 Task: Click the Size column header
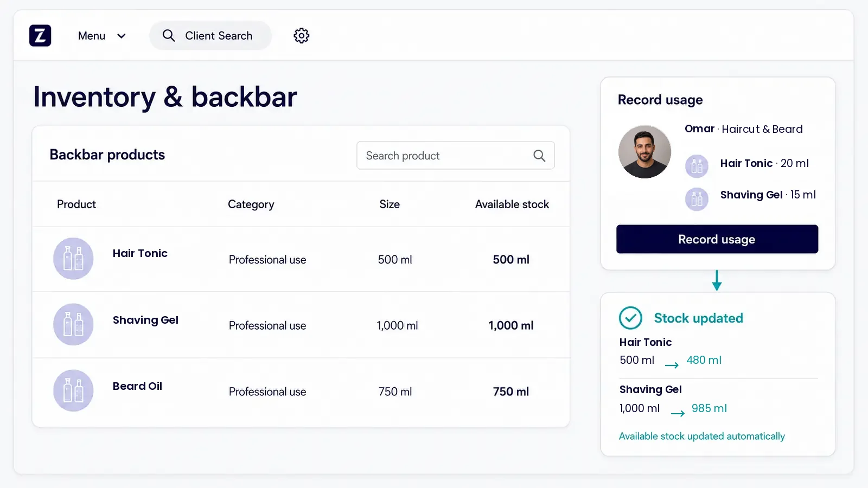(390, 204)
